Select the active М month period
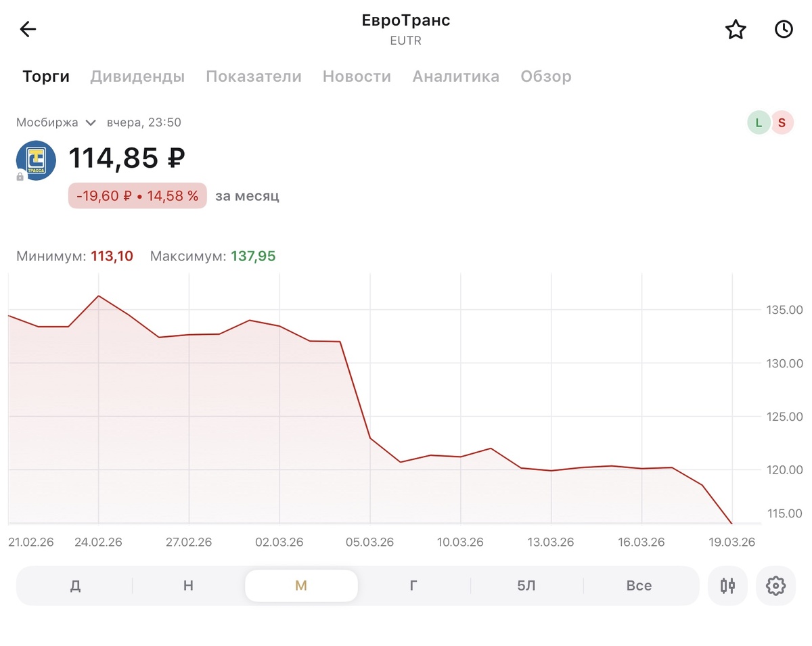Screen dimensions: 812x646 click(x=301, y=586)
